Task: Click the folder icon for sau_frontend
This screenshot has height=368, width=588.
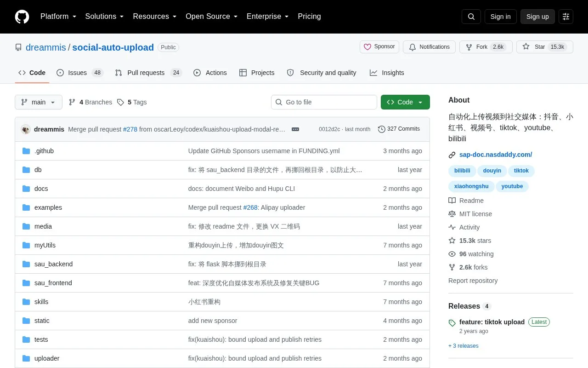Action: tap(26, 283)
